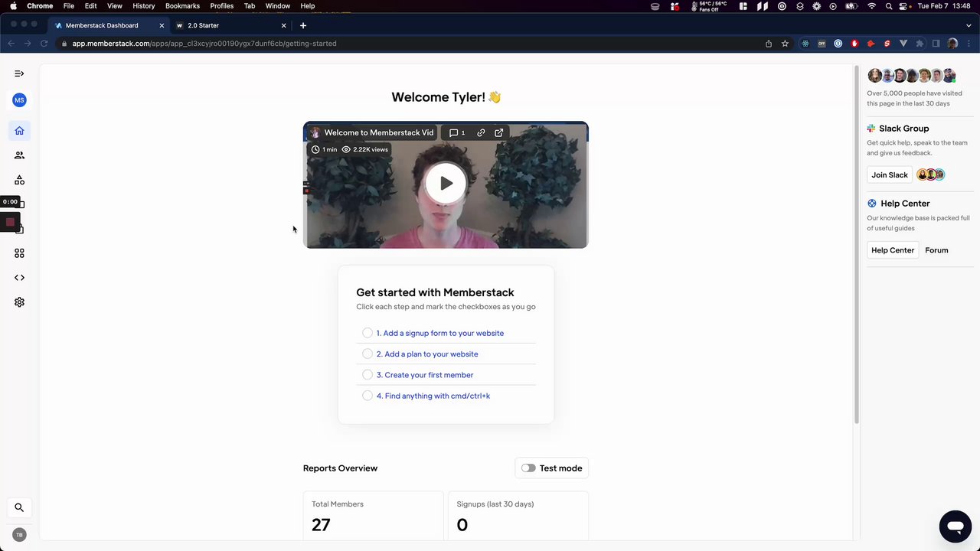Click the Slack logo beside Slack Group
The image size is (980, 551).
tap(871, 129)
